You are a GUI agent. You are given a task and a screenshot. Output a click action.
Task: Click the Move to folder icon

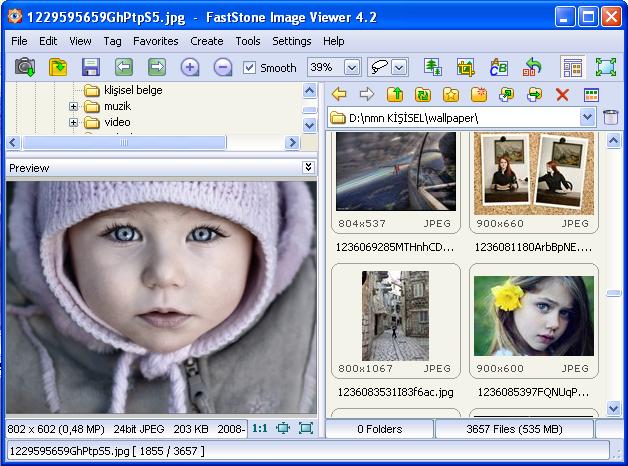tap(534, 94)
